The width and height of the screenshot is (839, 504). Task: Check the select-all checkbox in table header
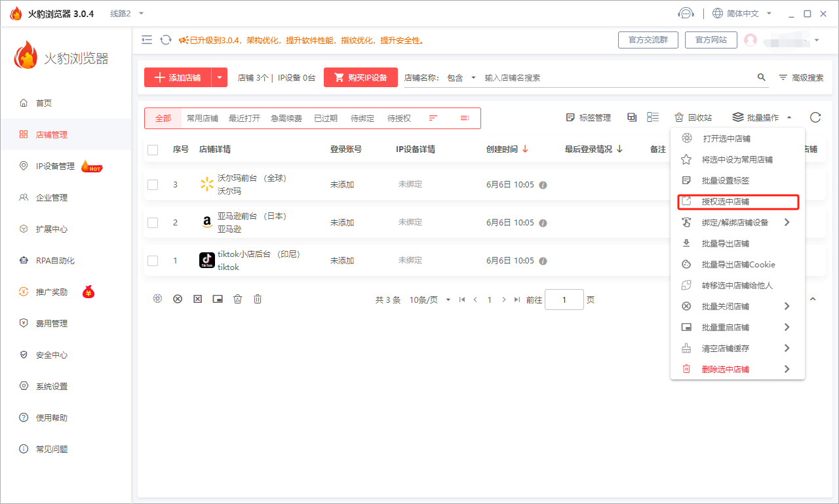click(x=153, y=149)
